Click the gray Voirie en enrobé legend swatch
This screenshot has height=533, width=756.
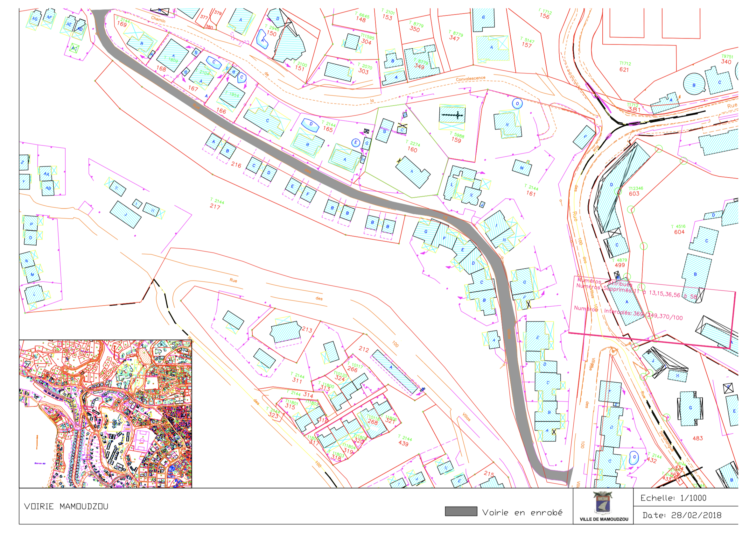click(x=461, y=511)
